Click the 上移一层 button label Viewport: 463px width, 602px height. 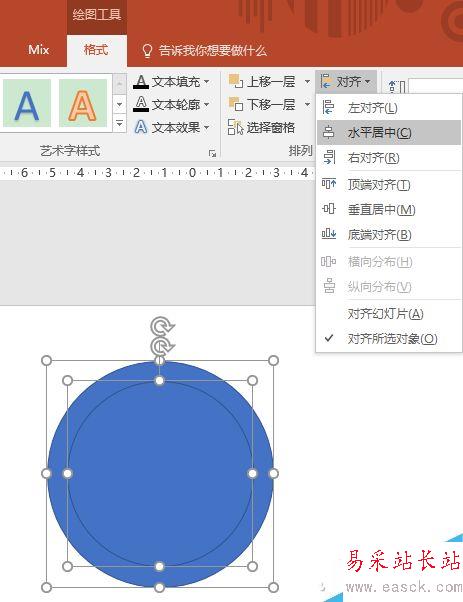click(x=271, y=81)
